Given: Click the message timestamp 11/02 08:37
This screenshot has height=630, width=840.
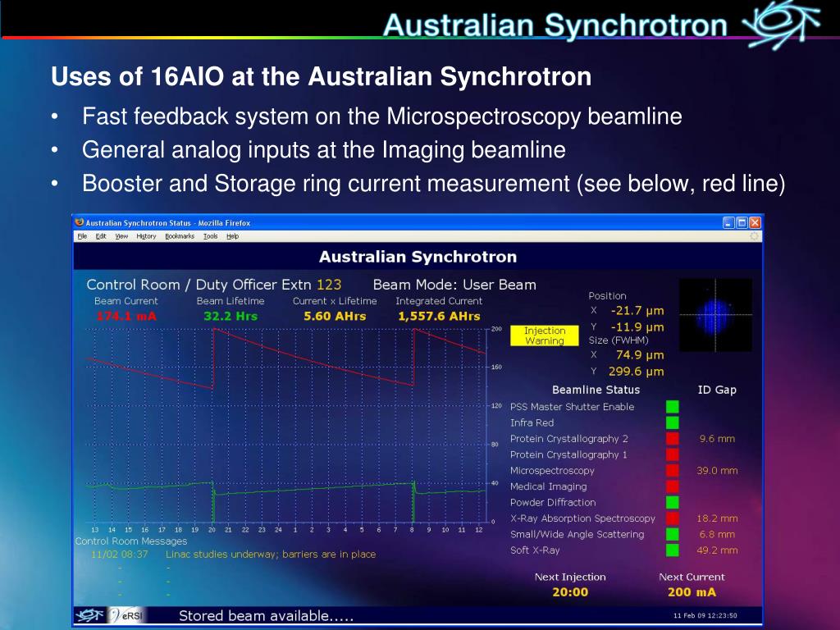Looking at the screenshot, I should 120,554.
